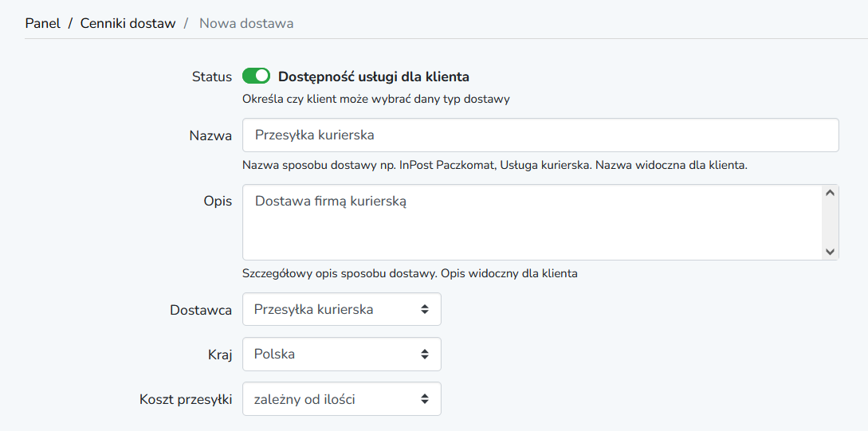Focus the Nazwa input with "Przesyłka kurierska"
Screen dimensions: 868x431
coord(540,135)
